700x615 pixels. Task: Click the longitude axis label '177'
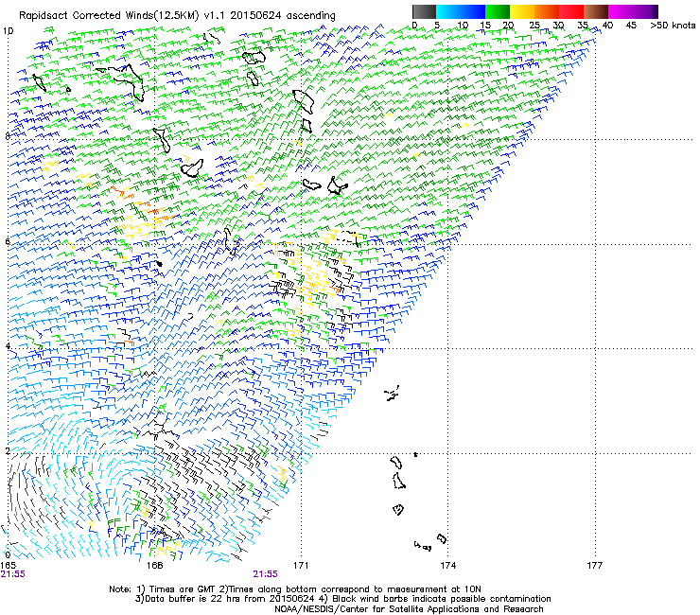click(594, 565)
